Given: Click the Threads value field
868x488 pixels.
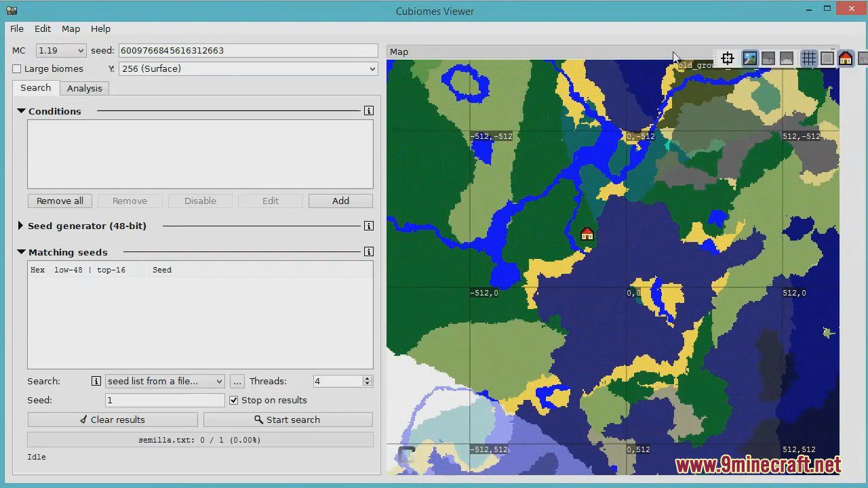Looking at the screenshot, I should point(338,381).
